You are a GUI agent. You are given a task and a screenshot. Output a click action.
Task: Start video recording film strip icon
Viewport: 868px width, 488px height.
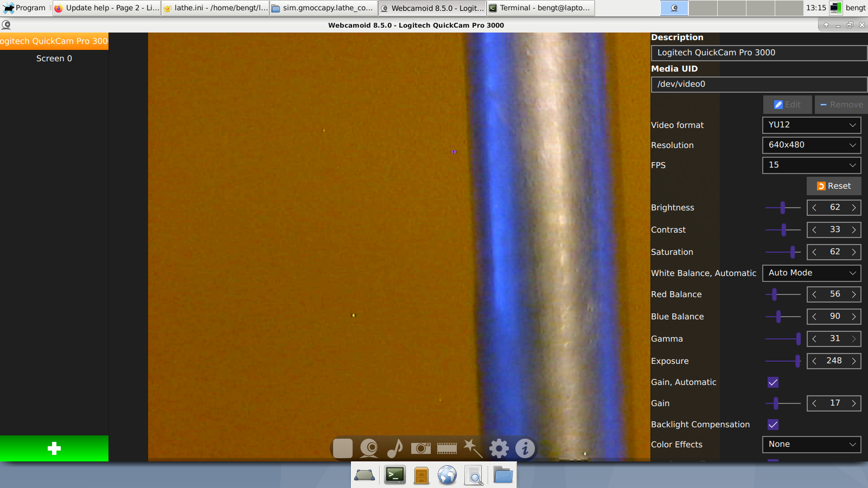tap(447, 448)
